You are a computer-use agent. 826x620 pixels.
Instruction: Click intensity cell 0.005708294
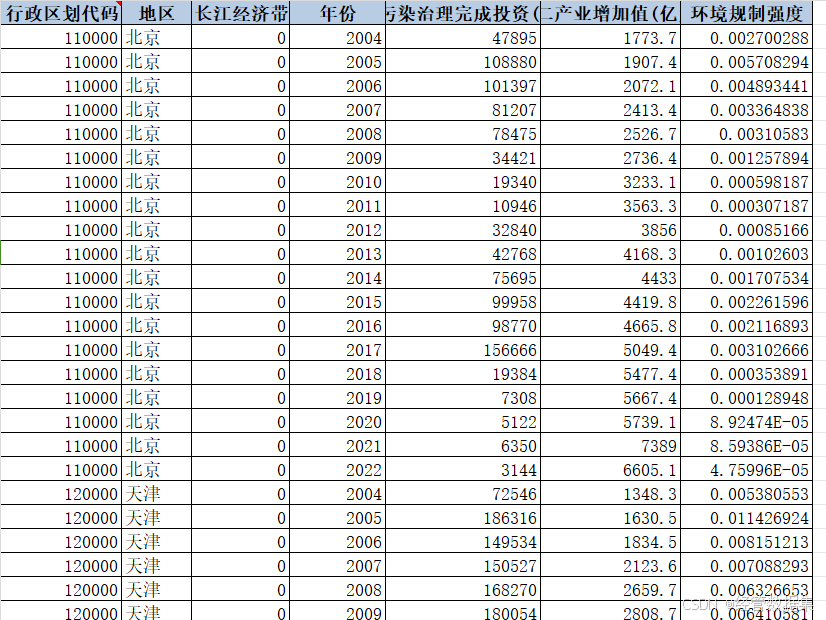tap(746, 62)
